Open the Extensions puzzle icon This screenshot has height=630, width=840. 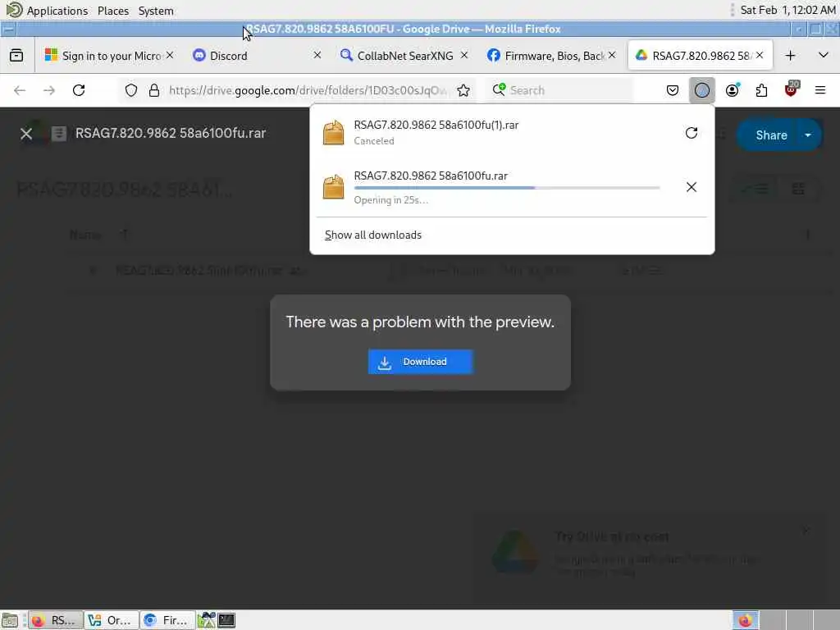[x=761, y=90]
